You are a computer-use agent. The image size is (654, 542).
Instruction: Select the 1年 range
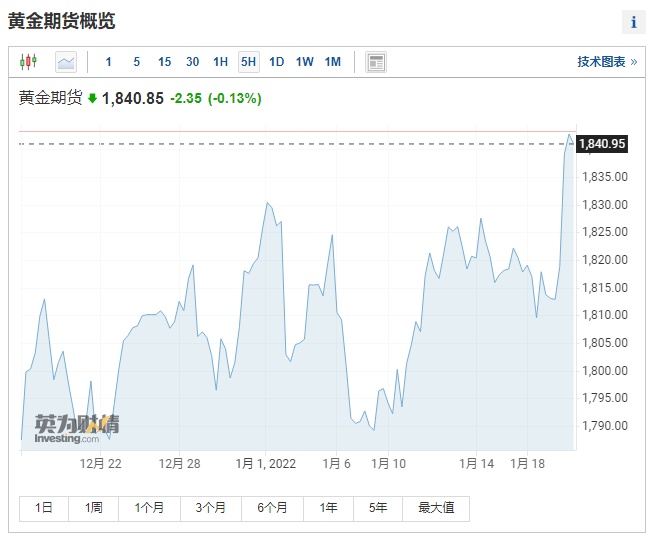pos(329,508)
